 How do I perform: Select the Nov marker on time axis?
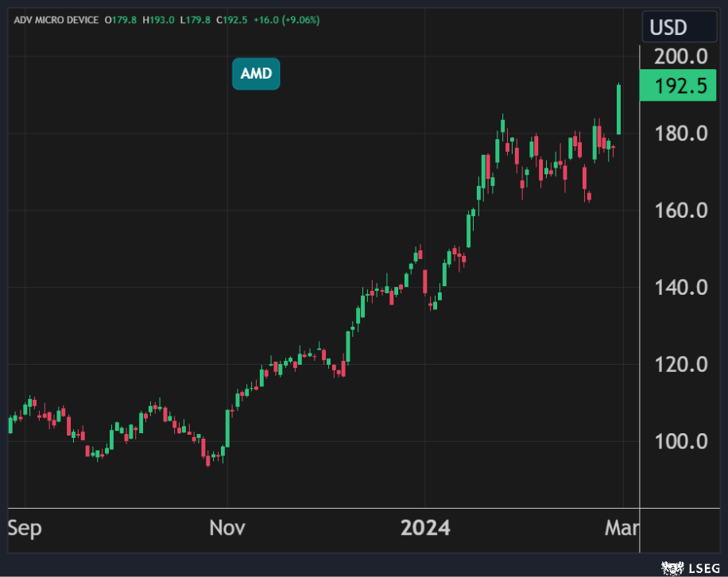coord(227,528)
